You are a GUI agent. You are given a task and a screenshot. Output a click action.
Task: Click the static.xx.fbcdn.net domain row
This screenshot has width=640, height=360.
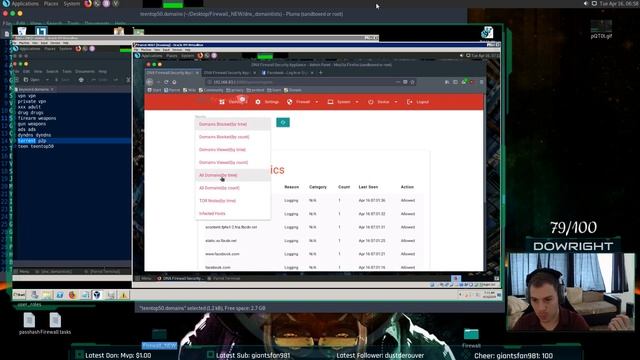[x=312, y=241]
